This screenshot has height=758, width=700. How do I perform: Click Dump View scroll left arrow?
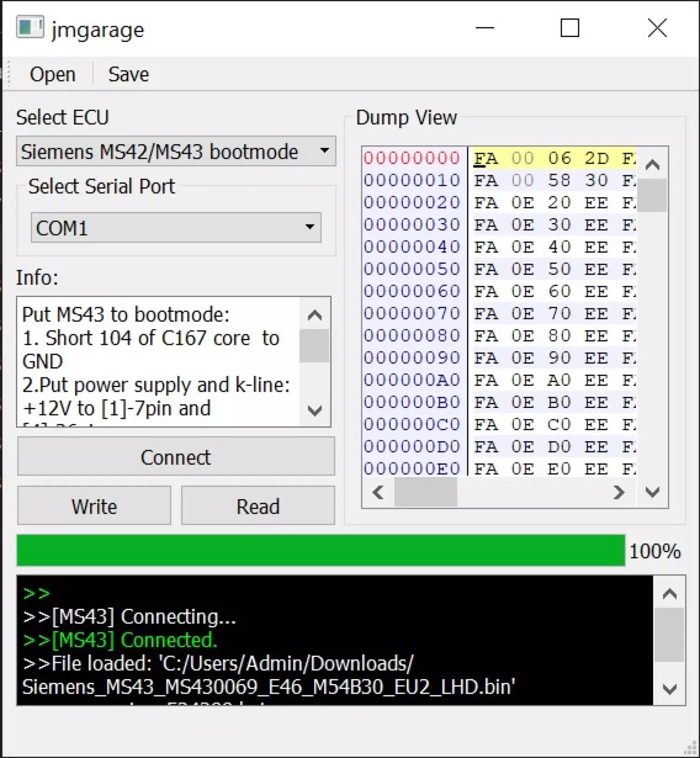click(378, 492)
